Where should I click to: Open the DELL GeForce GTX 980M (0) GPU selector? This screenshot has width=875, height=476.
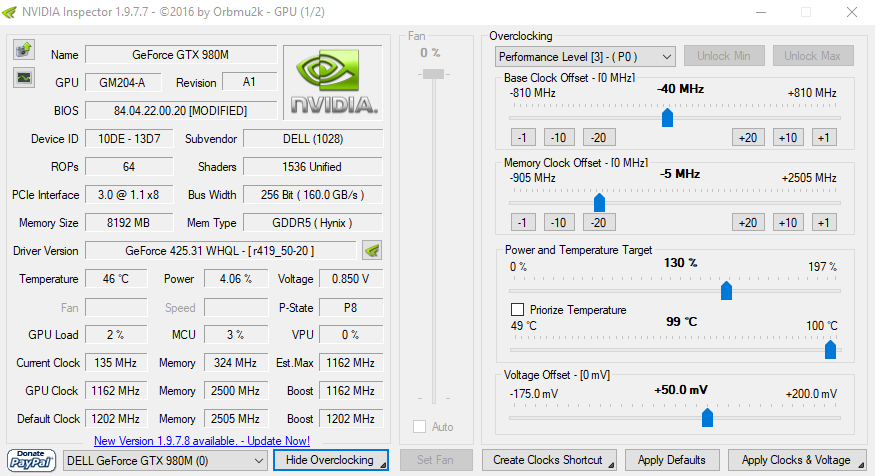[x=165, y=461]
